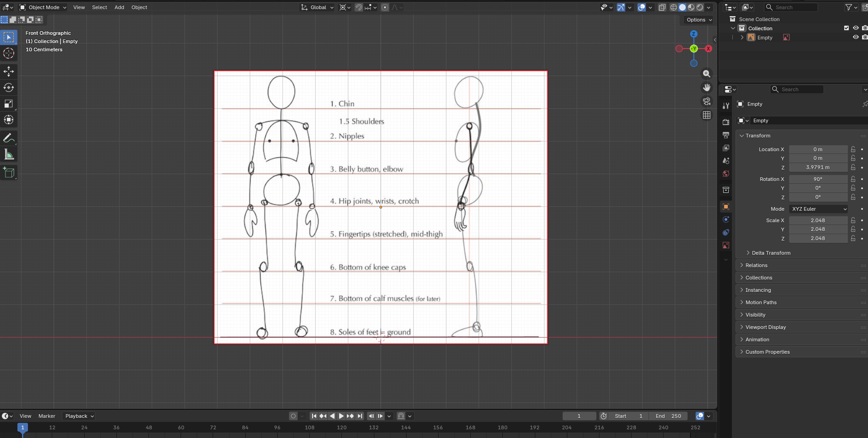This screenshot has height=438, width=868.
Task: Switch orthographic/perspective grid icon
Action: coord(707,115)
